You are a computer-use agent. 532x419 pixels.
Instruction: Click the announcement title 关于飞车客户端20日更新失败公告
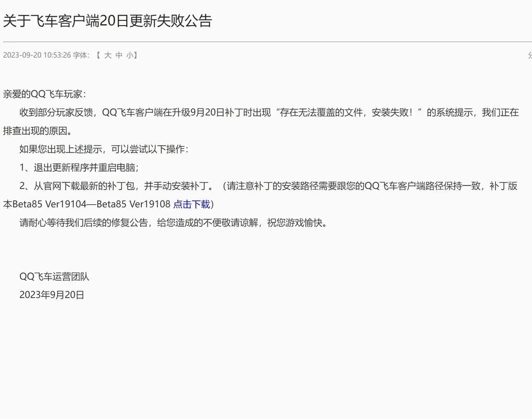coord(107,21)
